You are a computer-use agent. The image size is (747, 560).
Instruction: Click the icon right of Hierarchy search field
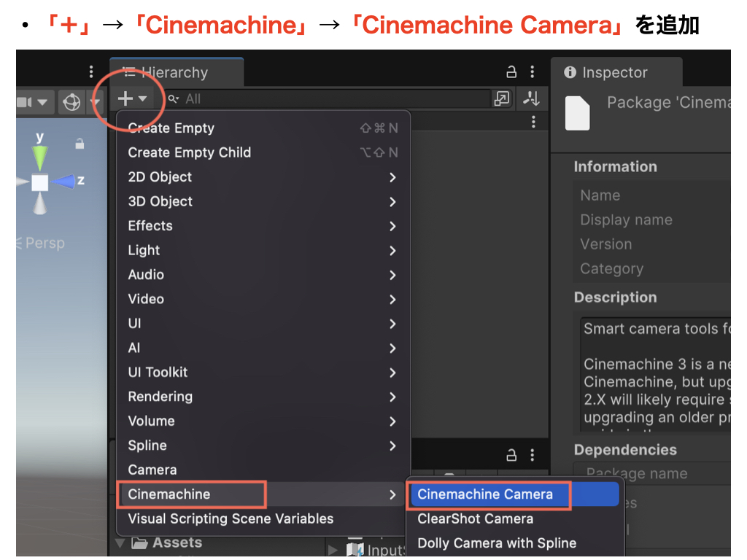(x=502, y=99)
